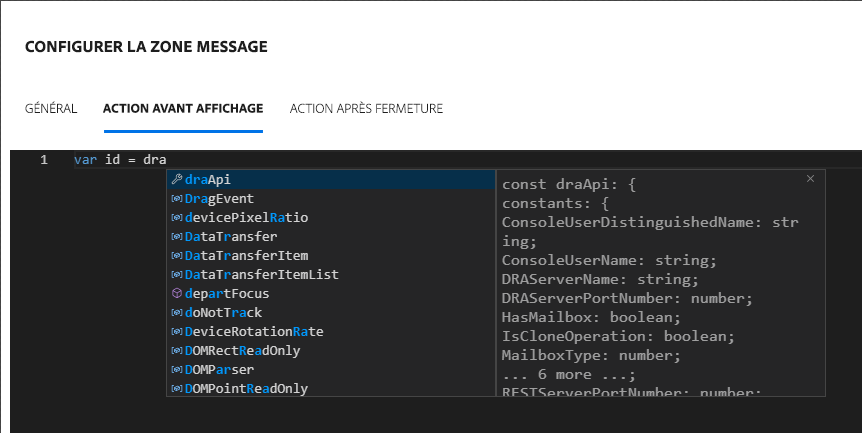Image resolution: width=862 pixels, height=433 pixels.
Task: Choose the draApi autocomplete suggestion
Action: click(x=208, y=180)
